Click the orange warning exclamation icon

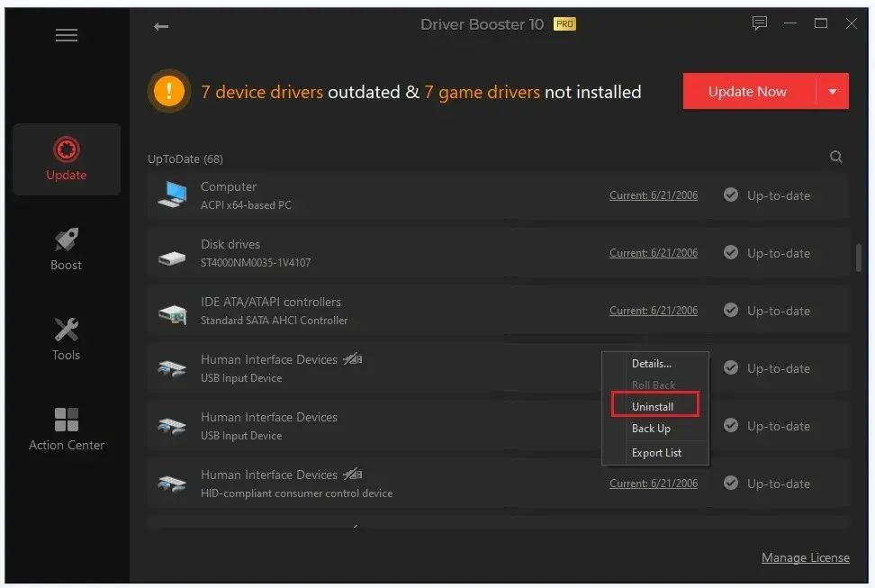(x=169, y=91)
